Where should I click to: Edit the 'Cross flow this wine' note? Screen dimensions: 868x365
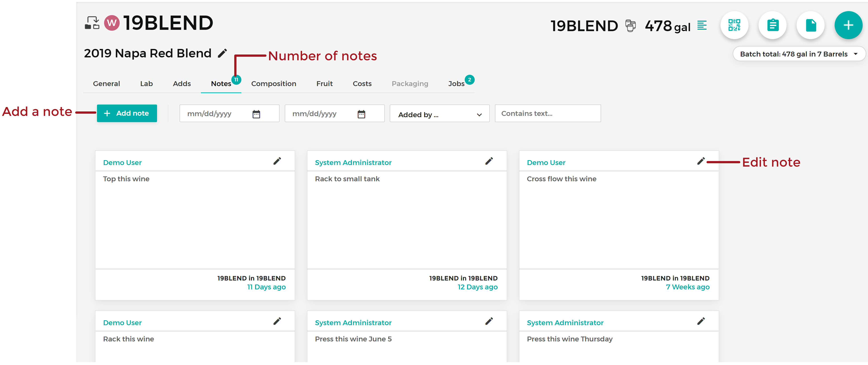[x=701, y=161]
